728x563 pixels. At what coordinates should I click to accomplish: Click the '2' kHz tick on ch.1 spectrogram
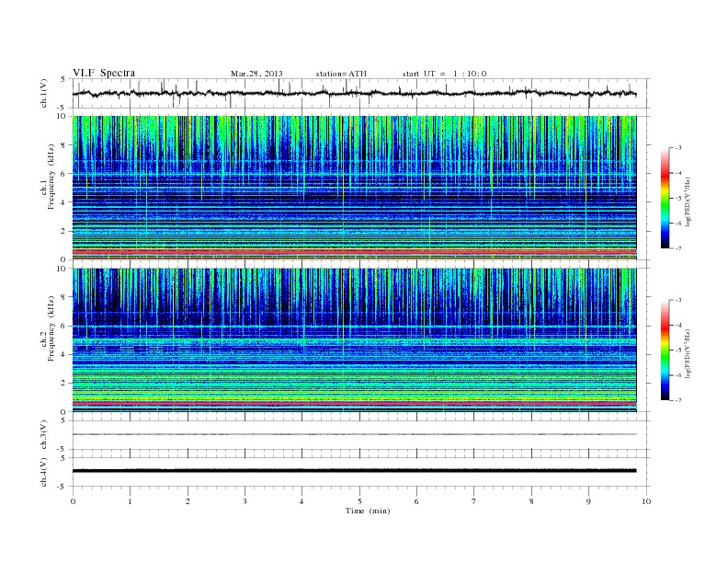click(x=64, y=231)
